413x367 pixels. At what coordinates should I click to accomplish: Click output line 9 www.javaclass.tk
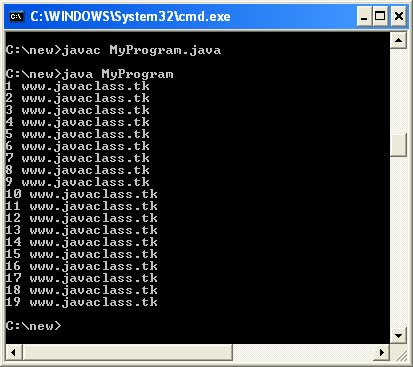(78, 182)
